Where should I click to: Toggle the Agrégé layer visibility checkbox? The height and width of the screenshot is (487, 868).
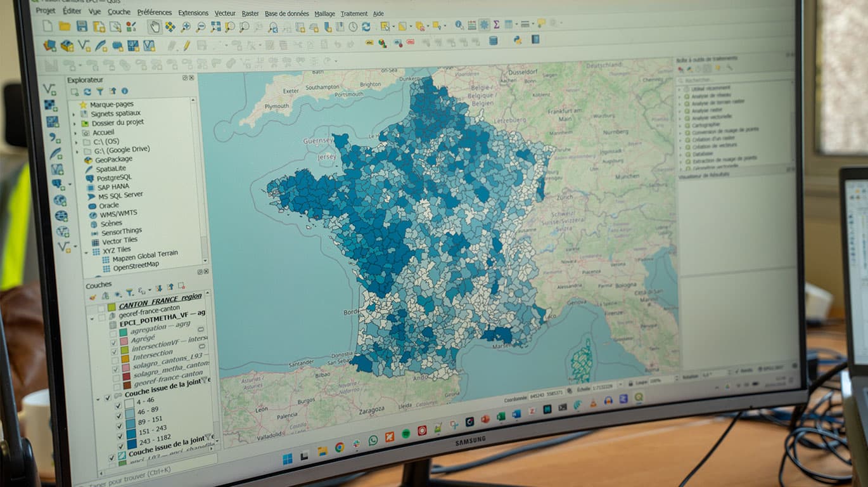(x=113, y=344)
